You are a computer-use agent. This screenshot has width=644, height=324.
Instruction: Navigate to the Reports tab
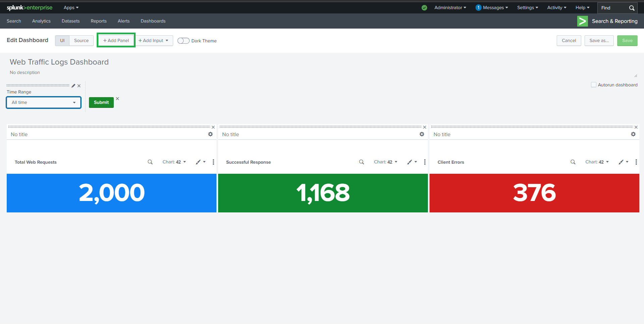tap(99, 21)
